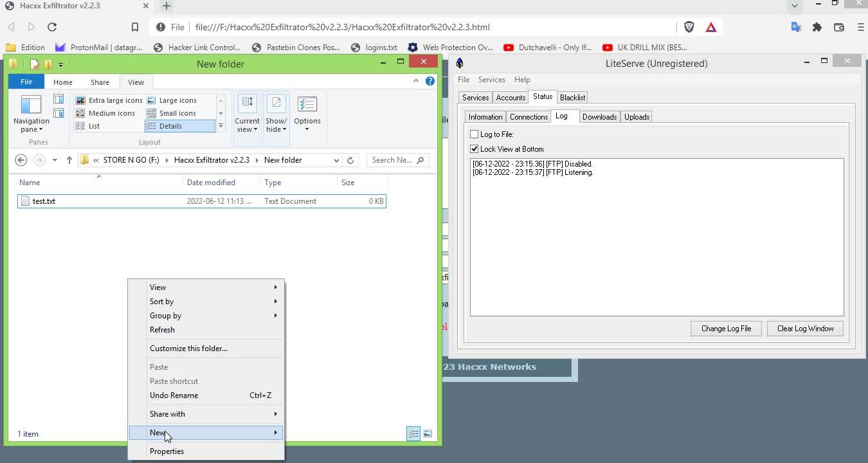Open the LiteServe Blacklist tab
The width and height of the screenshot is (868, 463).
572,98
